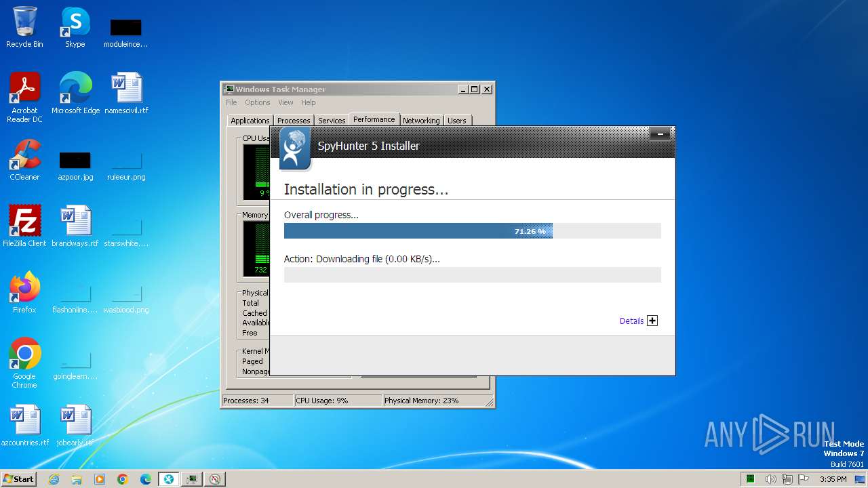Select the moduleince desktop file
Screen dimensions: 868x488
(126, 33)
